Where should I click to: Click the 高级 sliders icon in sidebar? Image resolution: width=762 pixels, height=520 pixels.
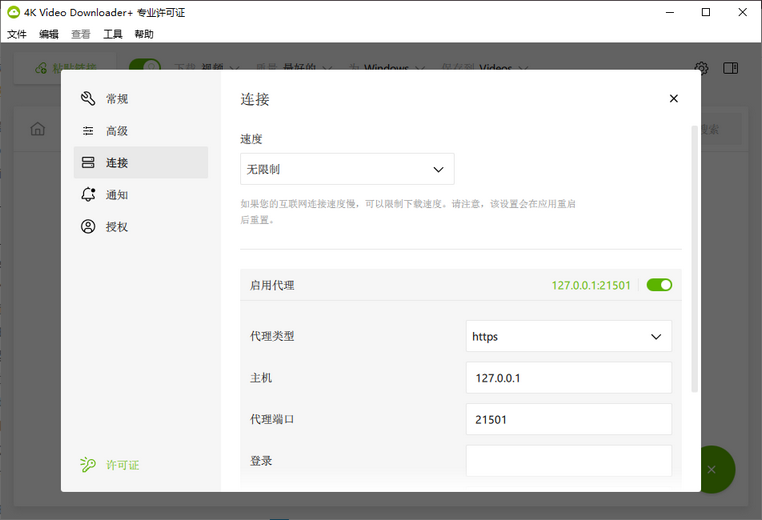tap(88, 131)
